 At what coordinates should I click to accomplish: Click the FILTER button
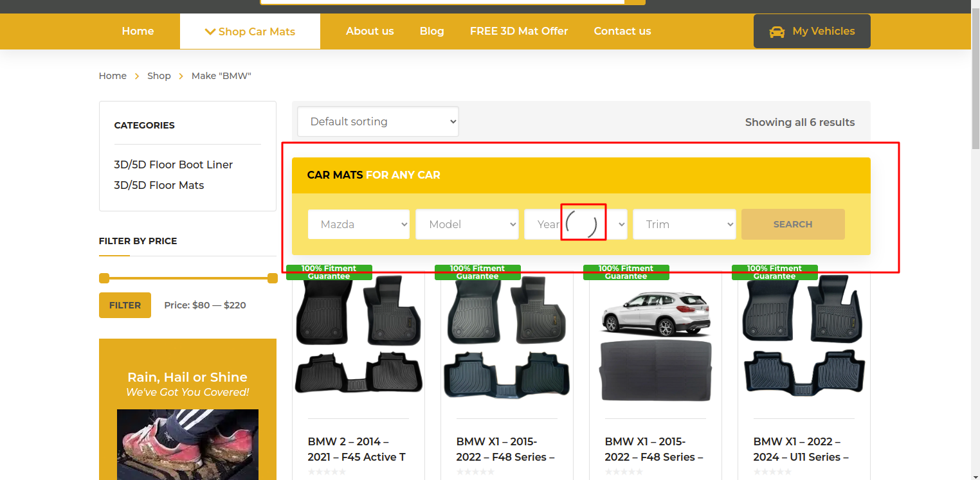pyautogui.click(x=125, y=305)
